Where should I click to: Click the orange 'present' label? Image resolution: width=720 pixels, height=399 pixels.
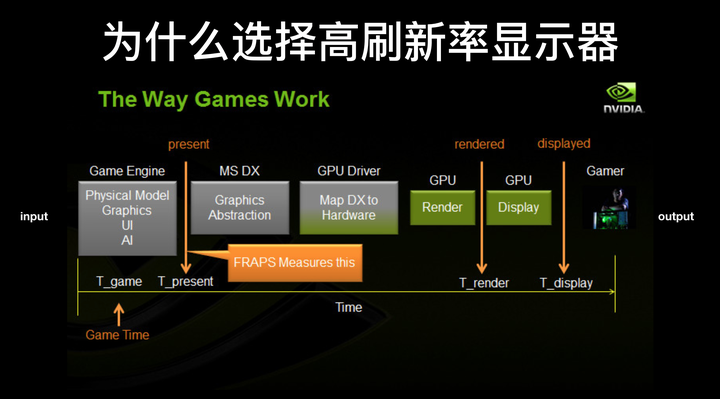pos(189,145)
